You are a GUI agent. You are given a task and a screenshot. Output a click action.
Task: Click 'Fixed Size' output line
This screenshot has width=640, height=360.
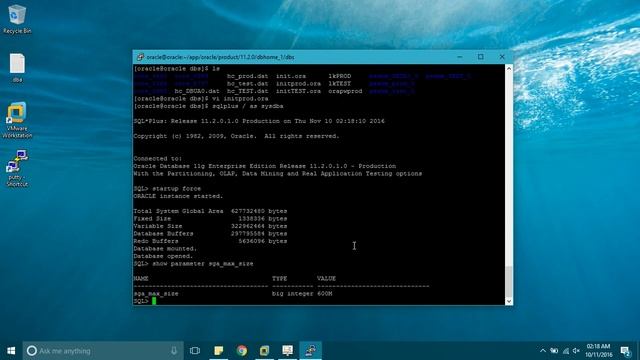(x=210, y=219)
